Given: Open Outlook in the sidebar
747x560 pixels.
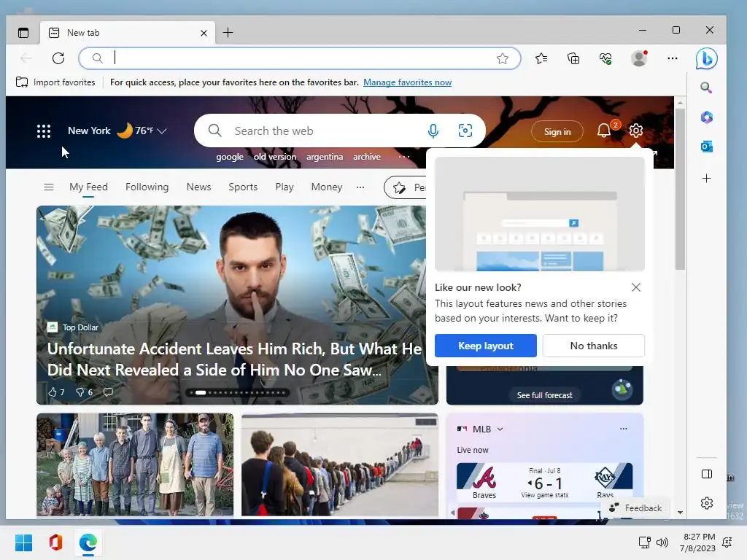Looking at the screenshot, I should click(x=706, y=147).
